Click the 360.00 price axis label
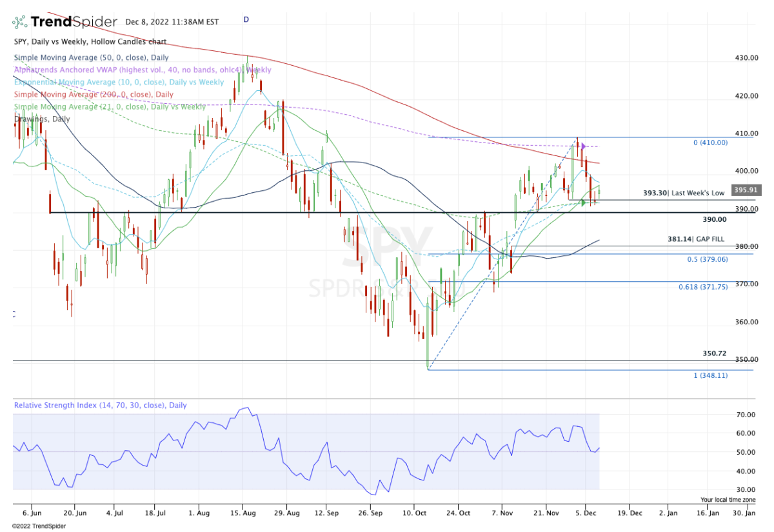This screenshot has width=774, height=532. (746, 322)
